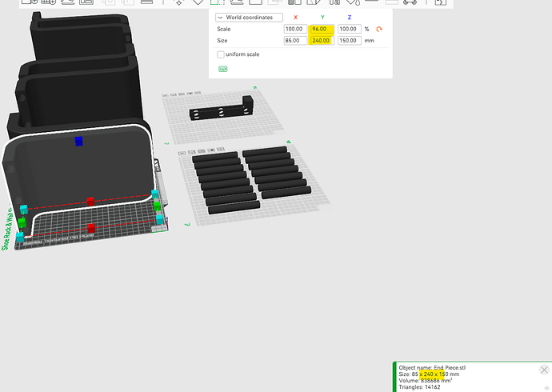552x392 pixels.
Task: Click the Shoe Rack & Walls plate name
Action: pos(7,229)
